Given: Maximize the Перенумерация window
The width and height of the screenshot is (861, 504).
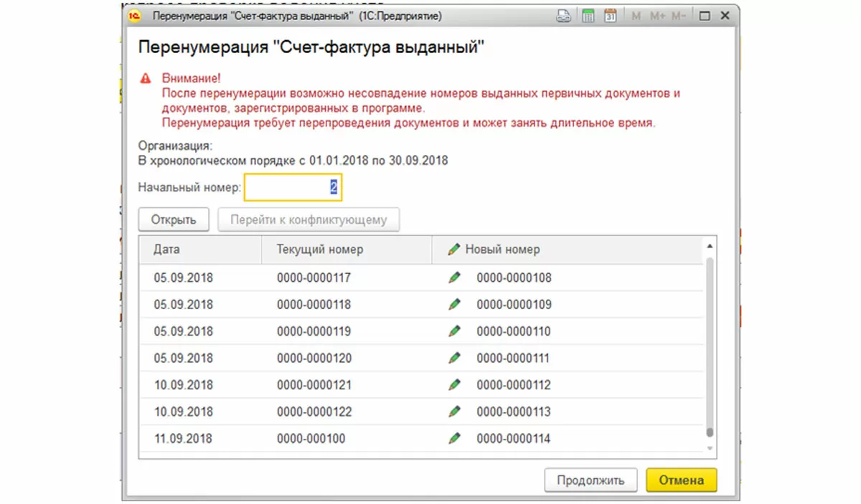Looking at the screenshot, I should pos(704,15).
